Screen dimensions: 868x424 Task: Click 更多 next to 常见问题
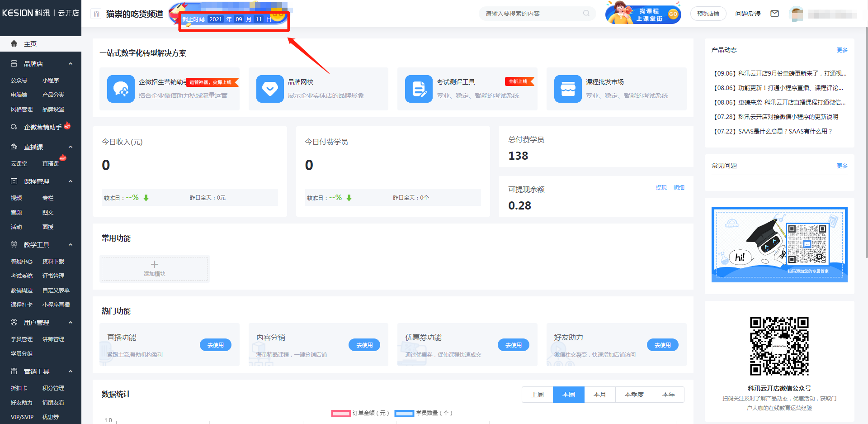842,166
